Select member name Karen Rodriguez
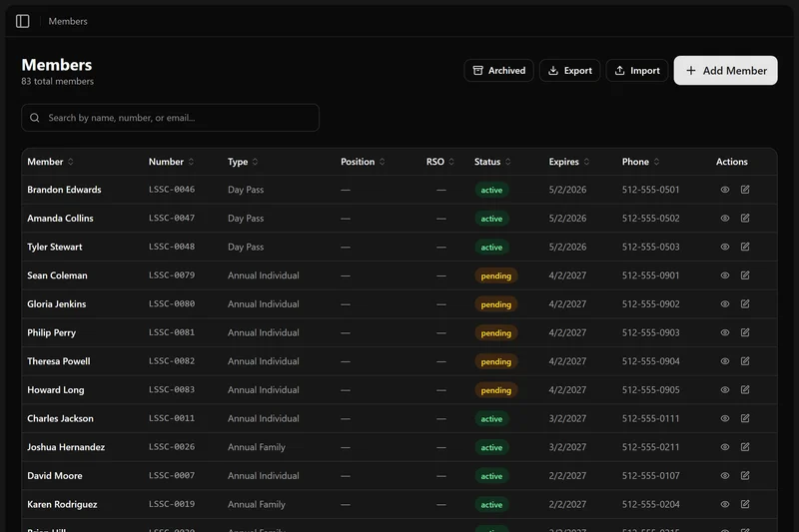Image resolution: width=799 pixels, height=532 pixels. 62,504
